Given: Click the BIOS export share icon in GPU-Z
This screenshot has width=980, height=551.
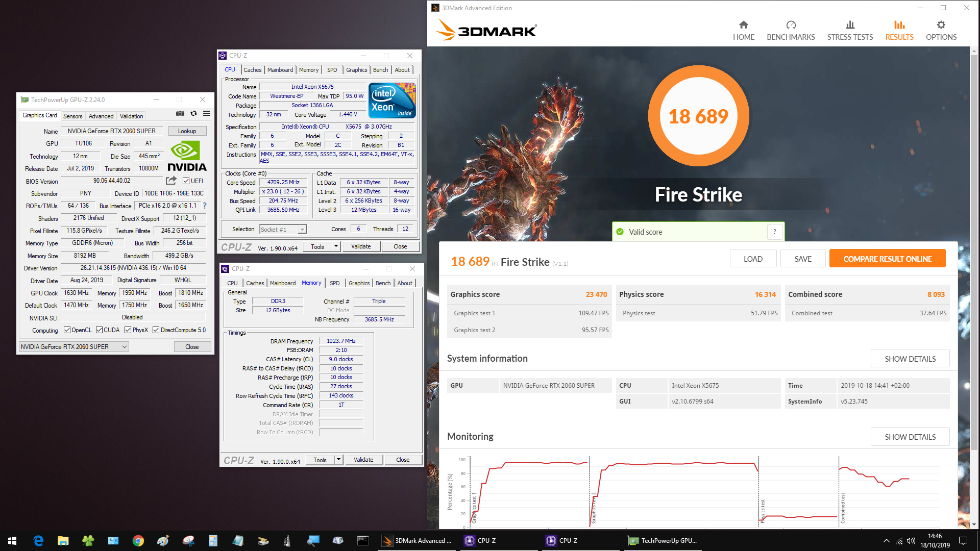Looking at the screenshot, I should coord(171,181).
